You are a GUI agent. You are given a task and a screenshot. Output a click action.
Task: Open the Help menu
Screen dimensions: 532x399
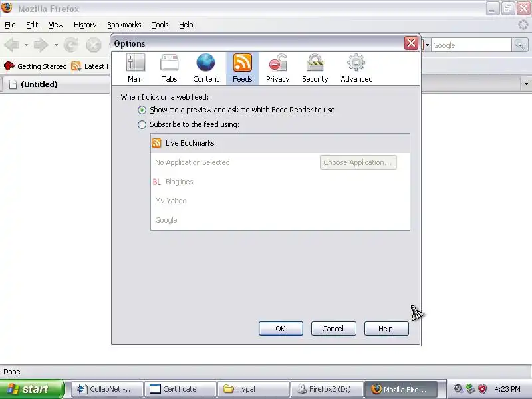(x=186, y=25)
